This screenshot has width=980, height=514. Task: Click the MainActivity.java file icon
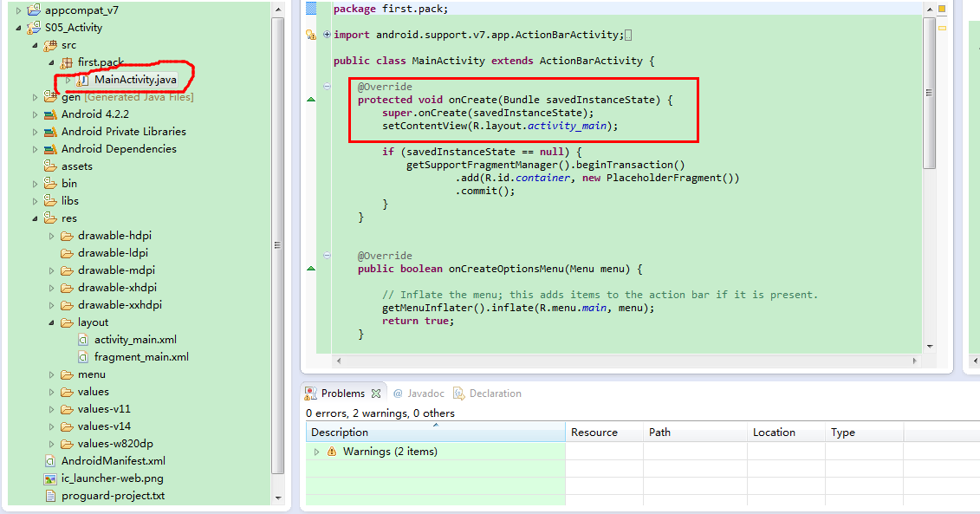(81, 80)
